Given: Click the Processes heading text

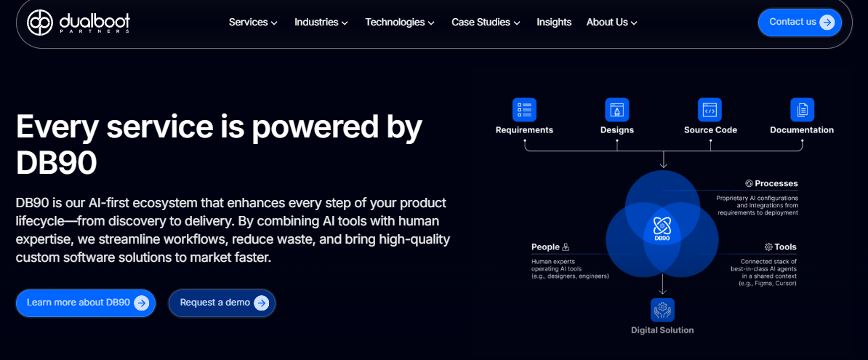Looking at the screenshot, I should click(x=776, y=183).
